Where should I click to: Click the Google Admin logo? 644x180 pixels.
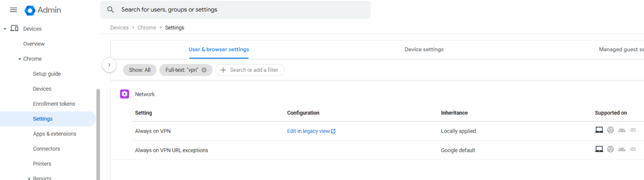pos(30,10)
